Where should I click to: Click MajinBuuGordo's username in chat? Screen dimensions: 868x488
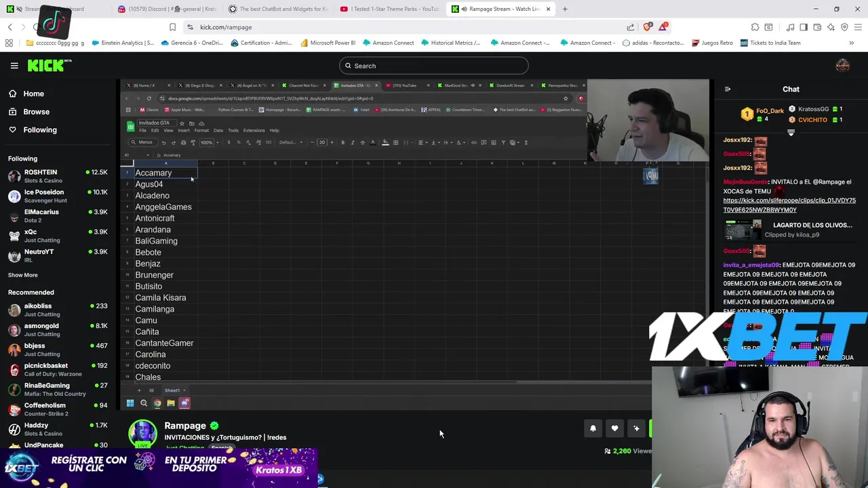tap(745, 182)
